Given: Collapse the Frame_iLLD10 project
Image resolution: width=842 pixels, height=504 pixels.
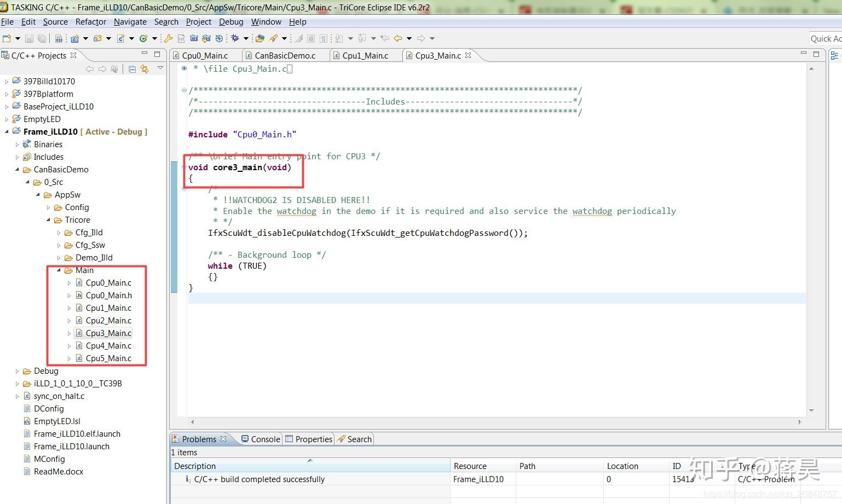Looking at the screenshot, I should coord(7,131).
